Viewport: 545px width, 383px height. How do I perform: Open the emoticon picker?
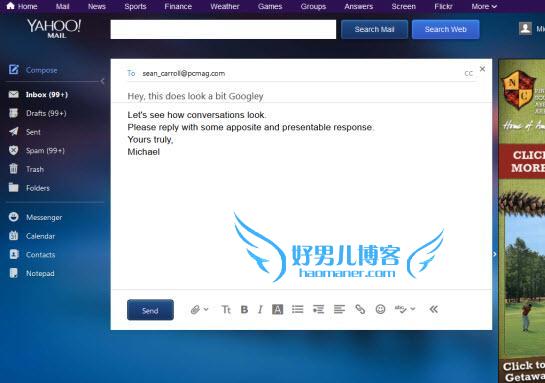tap(380, 309)
